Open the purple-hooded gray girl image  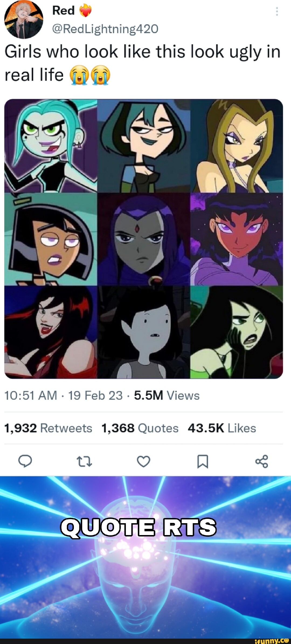click(x=144, y=239)
